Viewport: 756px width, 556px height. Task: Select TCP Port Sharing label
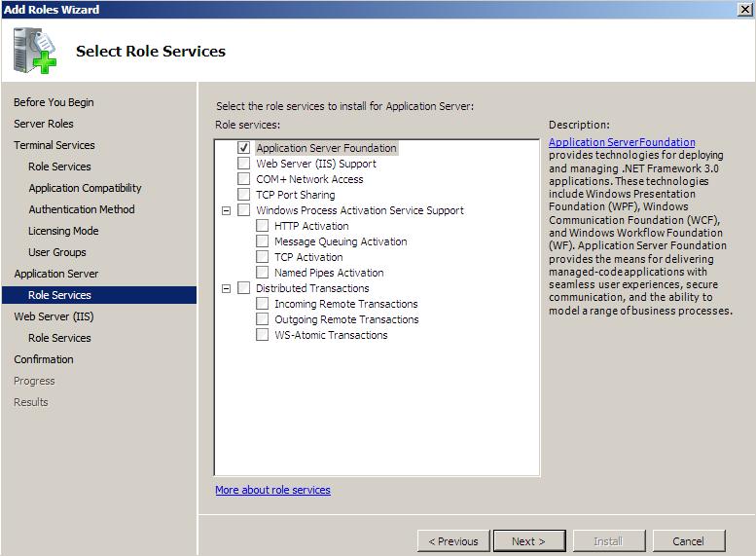(296, 195)
